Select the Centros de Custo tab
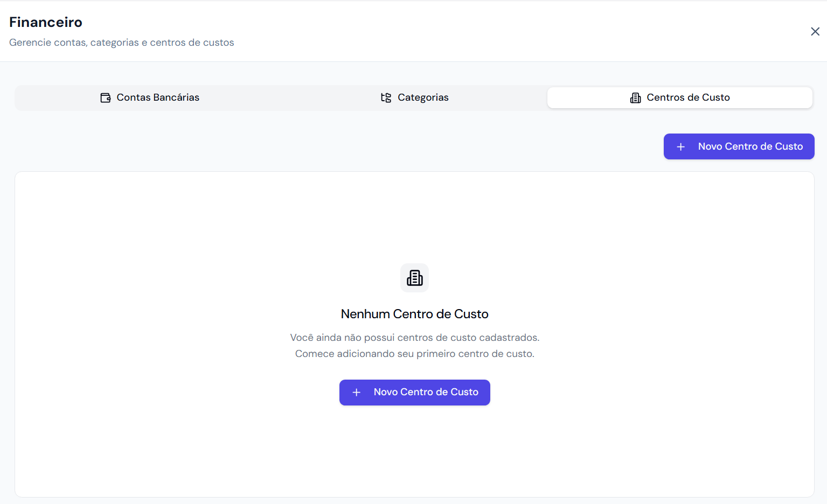The image size is (827, 504). pyautogui.click(x=680, y=97)
